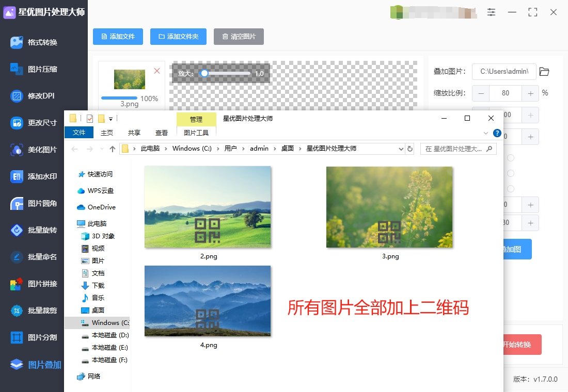Open the 修改DPI tool icon

(17, 96)
